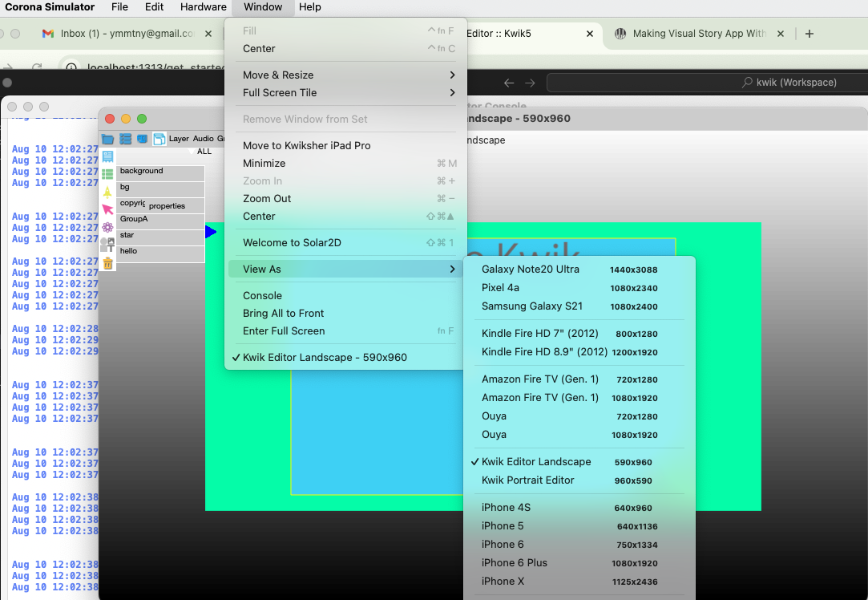868x600 pixels.
Task: Click the blue play triangle beside layer list
Action: coord(211,232)
